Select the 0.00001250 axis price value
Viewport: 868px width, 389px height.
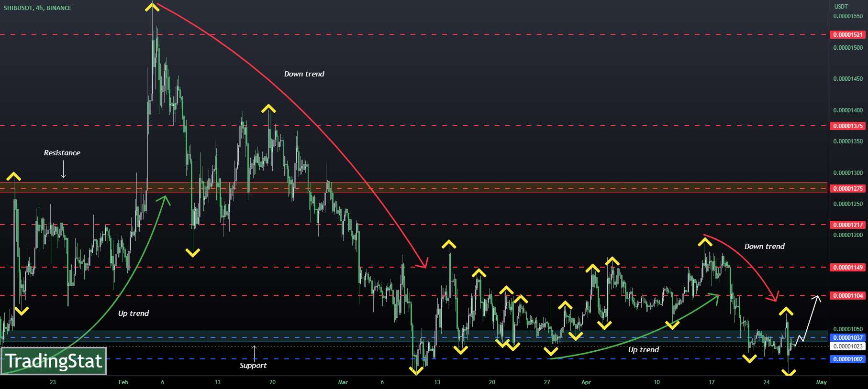pyautogui.click(x=848, y=204)
